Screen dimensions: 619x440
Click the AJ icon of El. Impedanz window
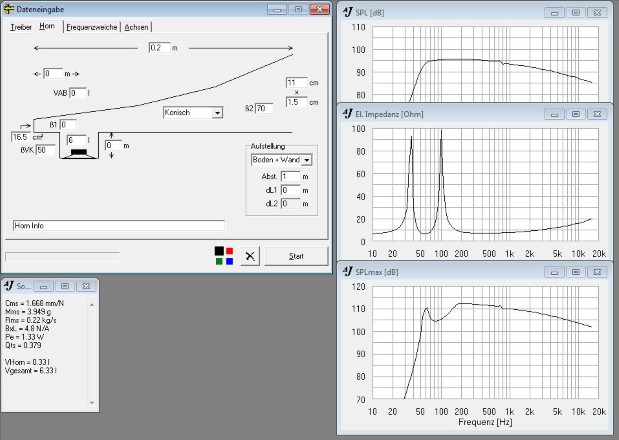pos(347,114)
